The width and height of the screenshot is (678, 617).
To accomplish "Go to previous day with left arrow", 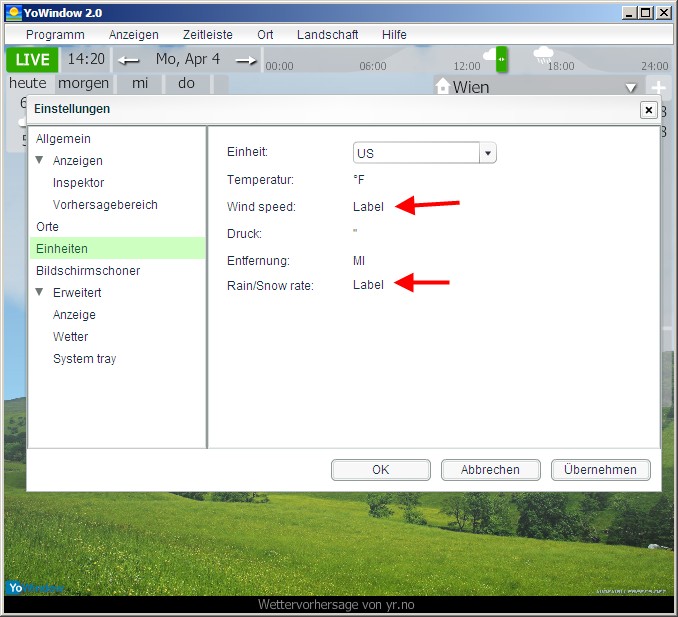I will click(129, 60).
